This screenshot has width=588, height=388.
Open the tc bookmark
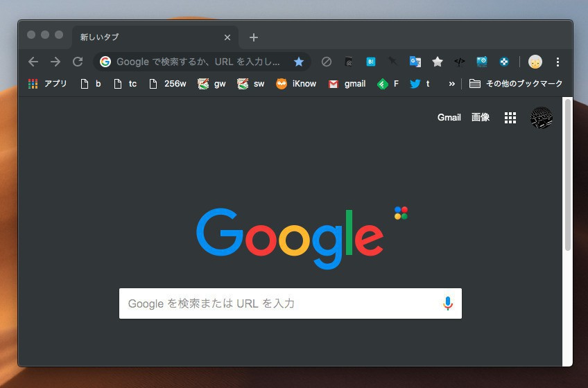click(x=125, y=84)
